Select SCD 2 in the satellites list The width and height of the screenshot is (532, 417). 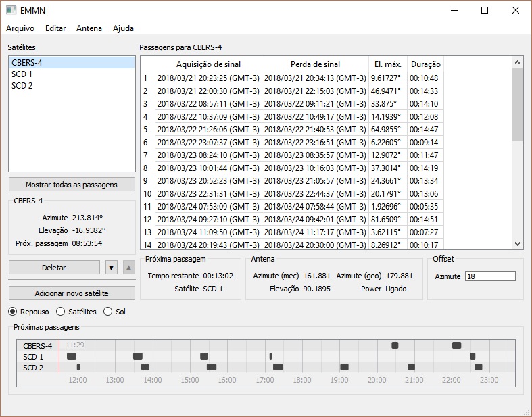(72, 86)
